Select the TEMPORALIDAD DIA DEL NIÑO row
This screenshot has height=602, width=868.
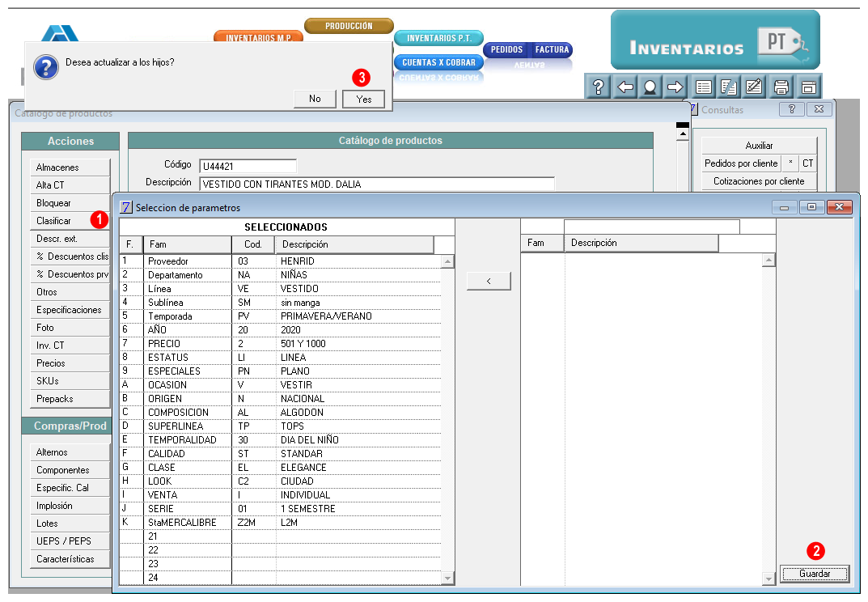[x=280, y=439]
